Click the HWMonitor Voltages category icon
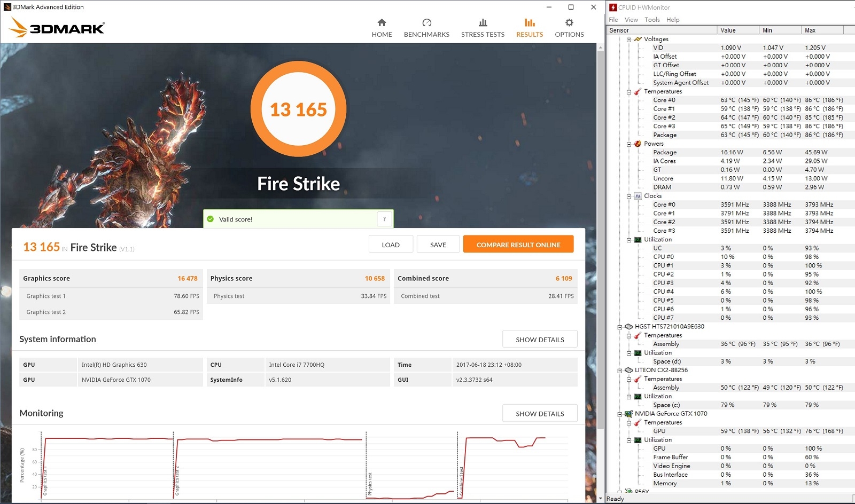 pyautogui.click(x=638, y=39)
